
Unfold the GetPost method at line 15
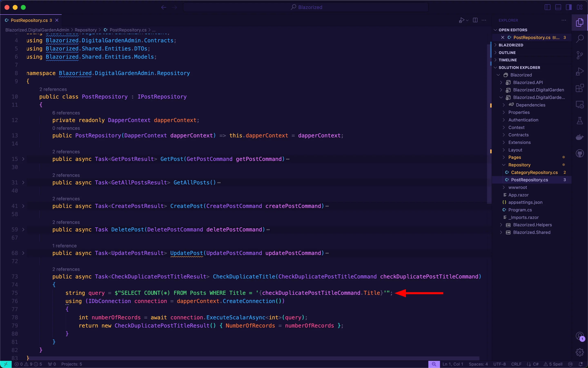(23, 159)
